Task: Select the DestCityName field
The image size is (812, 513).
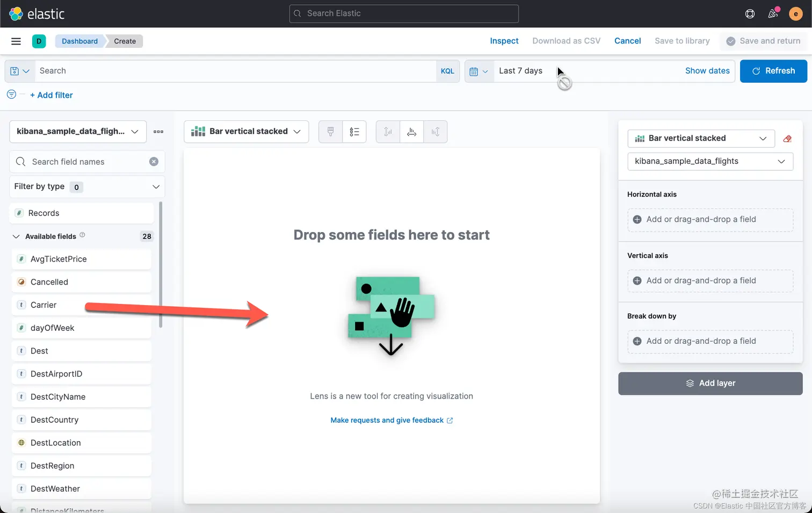Action: [82, 397]
